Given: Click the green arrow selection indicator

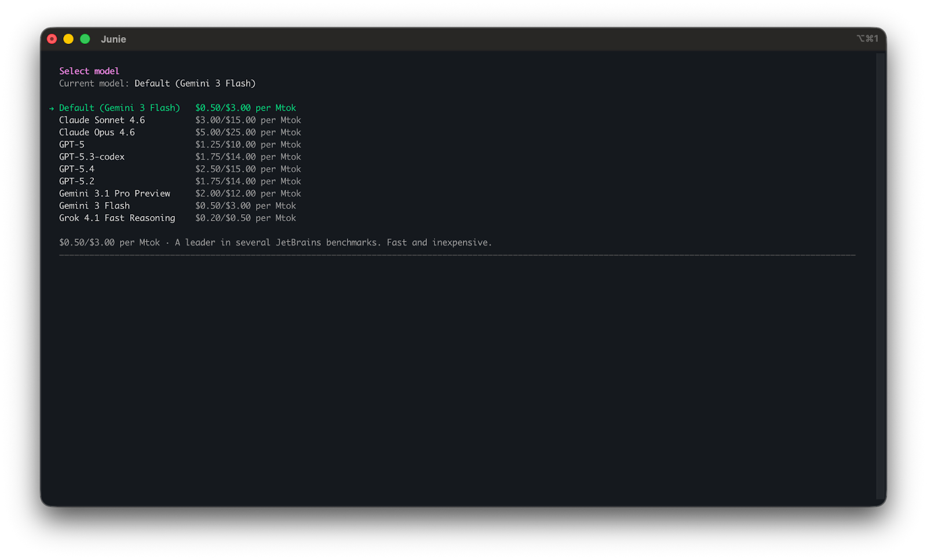Looking at the screenshot, I should point(52,108).
